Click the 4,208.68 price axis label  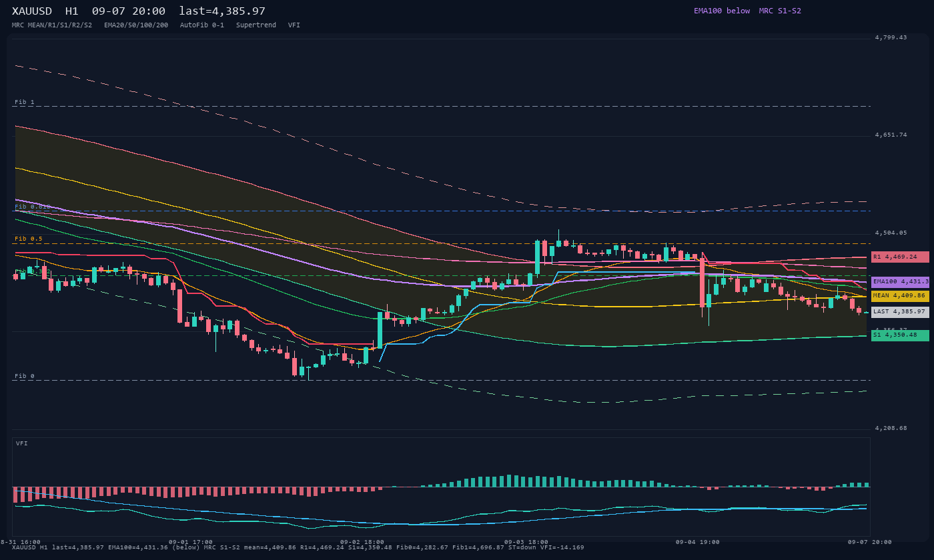coord(891,428)
